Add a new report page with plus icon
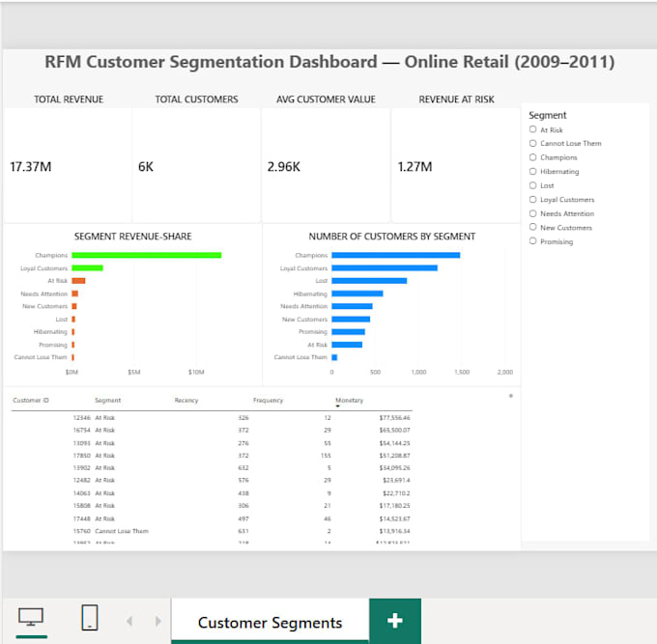The width and height of the screenshot is (657, 644). click(x=395, y=621)
